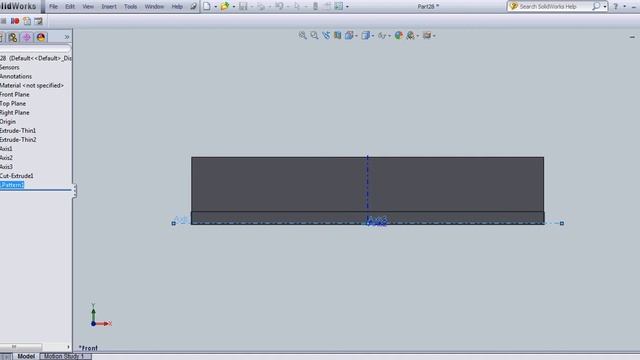640x360 pixels.
Task: Expand the search type dropdown arrow
Action: point(604,7)
